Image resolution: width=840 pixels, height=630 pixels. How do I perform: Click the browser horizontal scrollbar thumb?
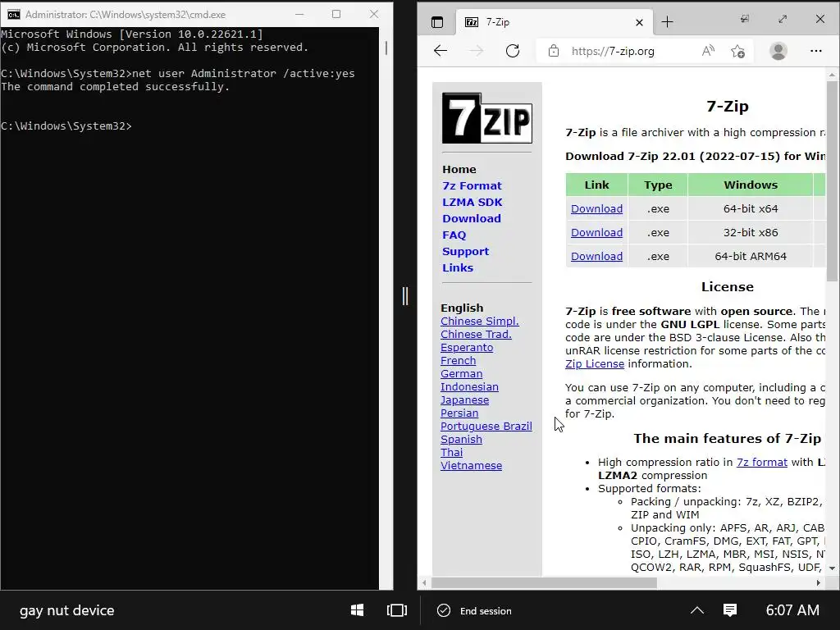click(x=544, y=582)
